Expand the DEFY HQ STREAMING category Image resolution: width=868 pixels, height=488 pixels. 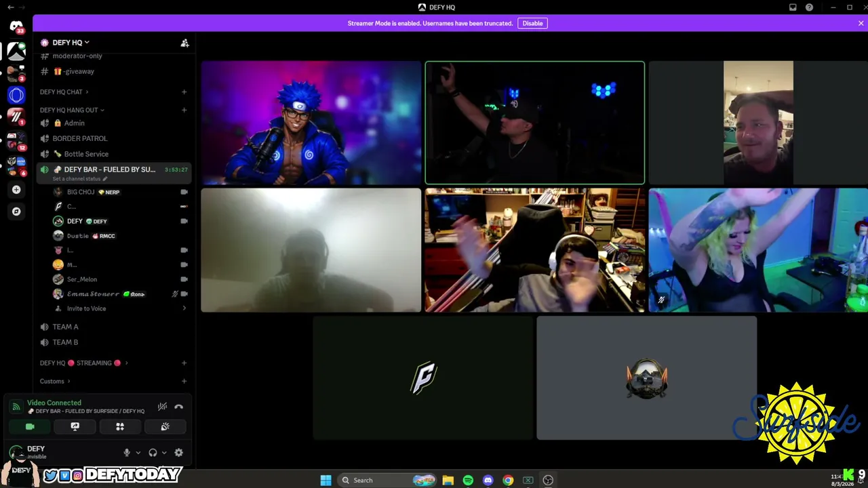pos(83,363)
